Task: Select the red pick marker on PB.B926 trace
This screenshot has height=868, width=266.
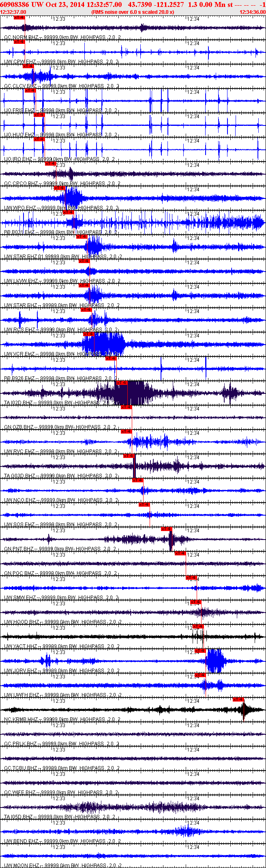Action: click(x=111, y=358)
